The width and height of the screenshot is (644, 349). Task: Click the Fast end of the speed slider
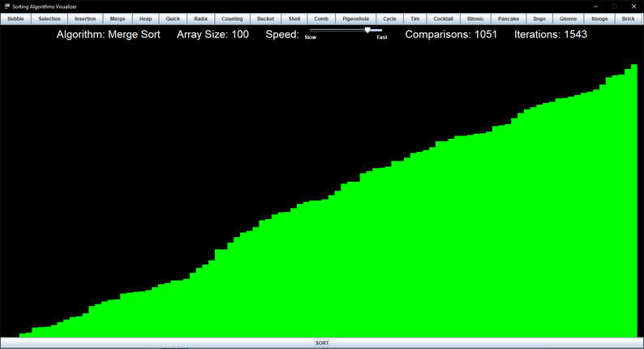(382, 37)
